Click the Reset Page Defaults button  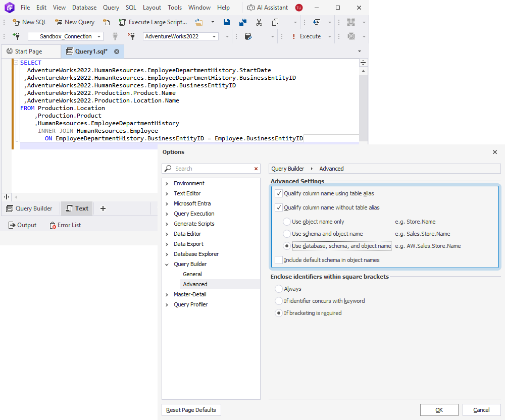tap(191, 410)
